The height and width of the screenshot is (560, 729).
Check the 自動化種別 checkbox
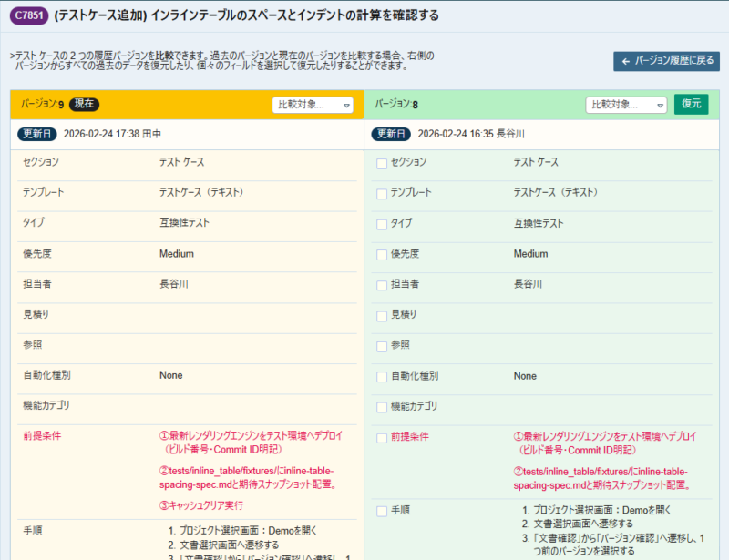pos(380,375)
